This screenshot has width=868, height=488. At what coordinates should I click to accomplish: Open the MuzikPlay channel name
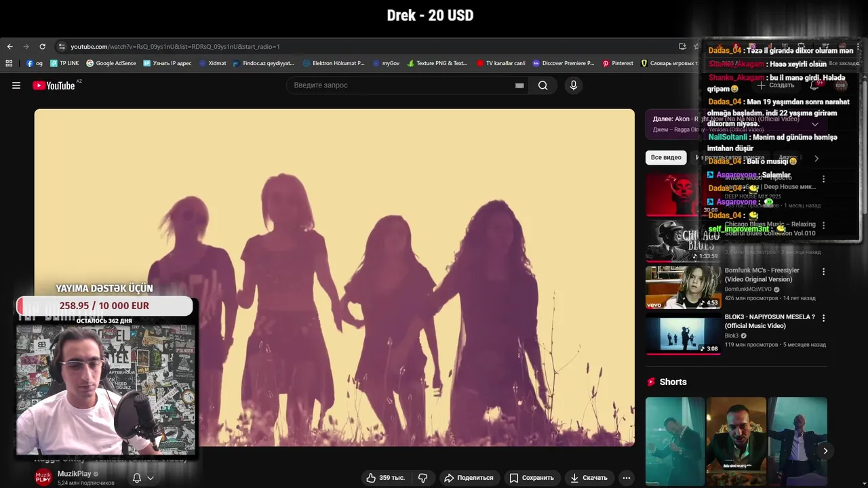pyautogui.click(x=74, y=474)
